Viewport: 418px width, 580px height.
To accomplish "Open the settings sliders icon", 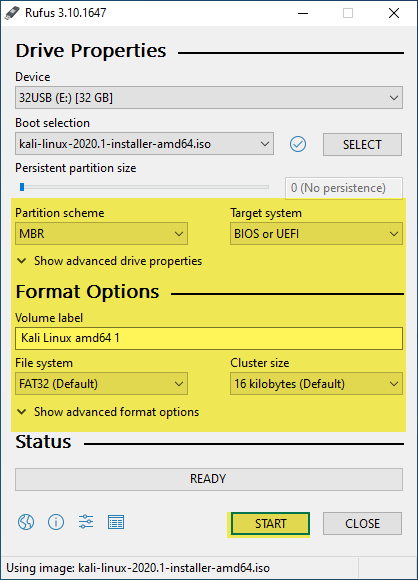I will pyautogui.click(x=86, y=522).
